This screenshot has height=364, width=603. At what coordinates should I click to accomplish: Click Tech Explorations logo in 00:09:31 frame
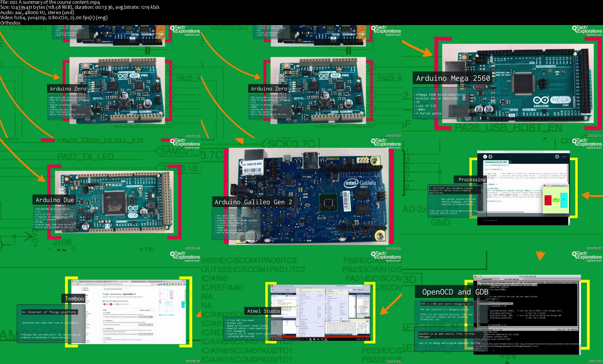(185, 257)
